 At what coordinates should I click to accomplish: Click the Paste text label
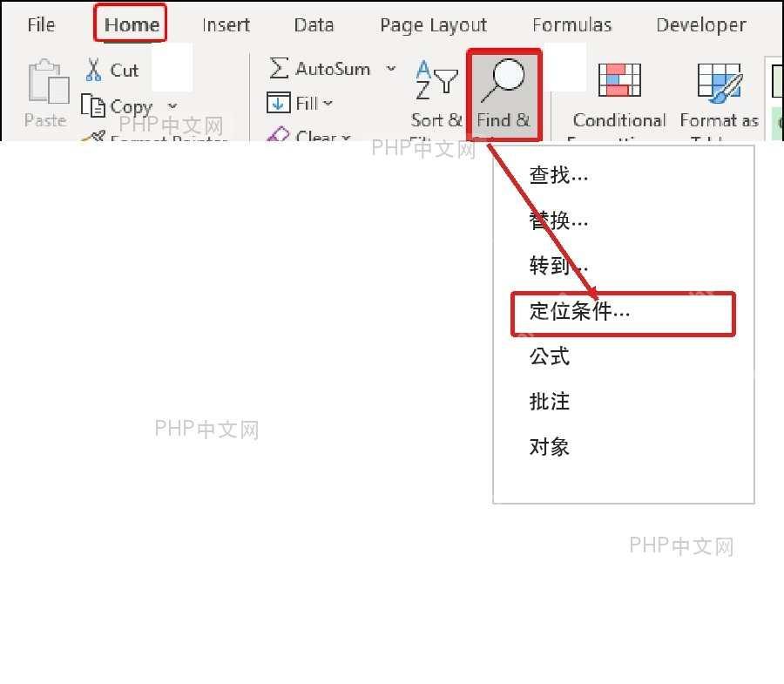[45, 120]
